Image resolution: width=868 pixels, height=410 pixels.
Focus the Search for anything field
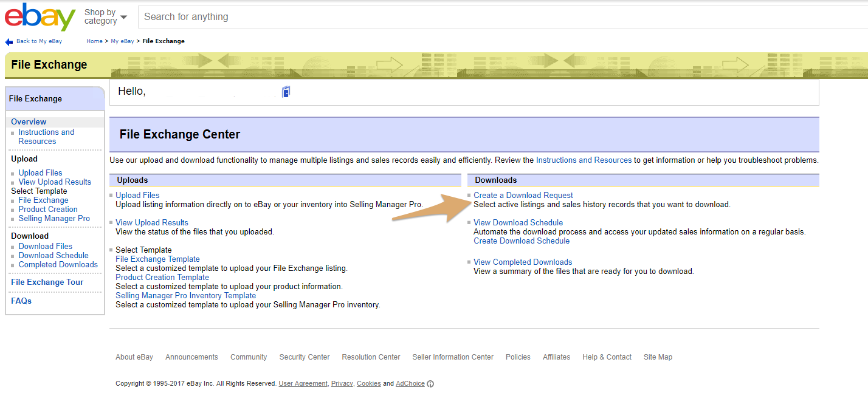click(x=503, y=17)
